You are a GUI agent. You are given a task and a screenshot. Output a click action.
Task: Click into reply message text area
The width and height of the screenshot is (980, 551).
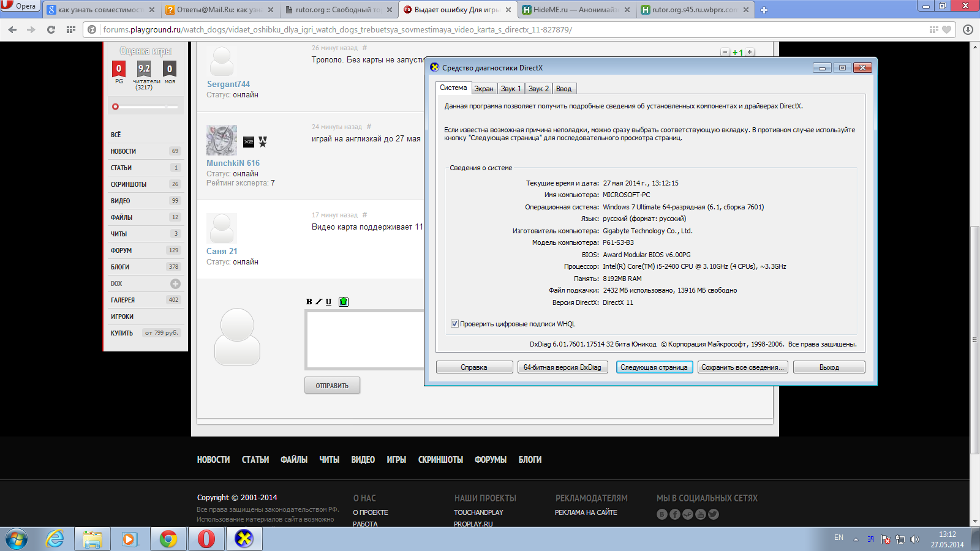[365, 340]
